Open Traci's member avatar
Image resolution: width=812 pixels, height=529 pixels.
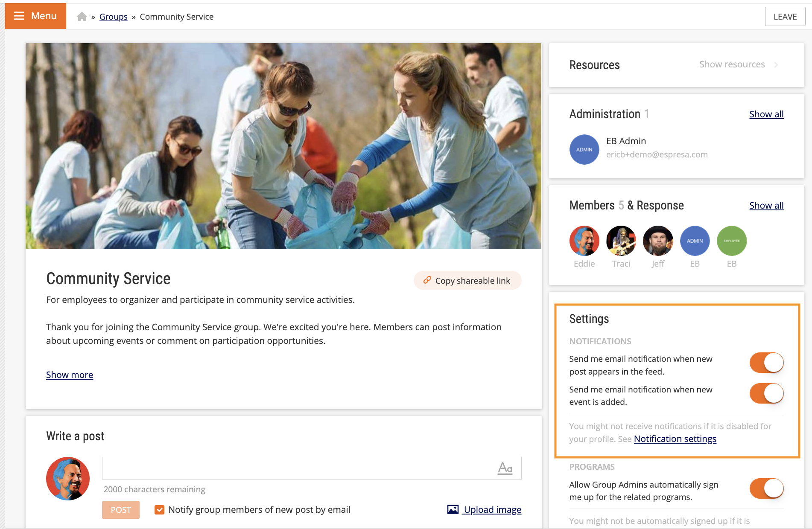click(621, 241)
